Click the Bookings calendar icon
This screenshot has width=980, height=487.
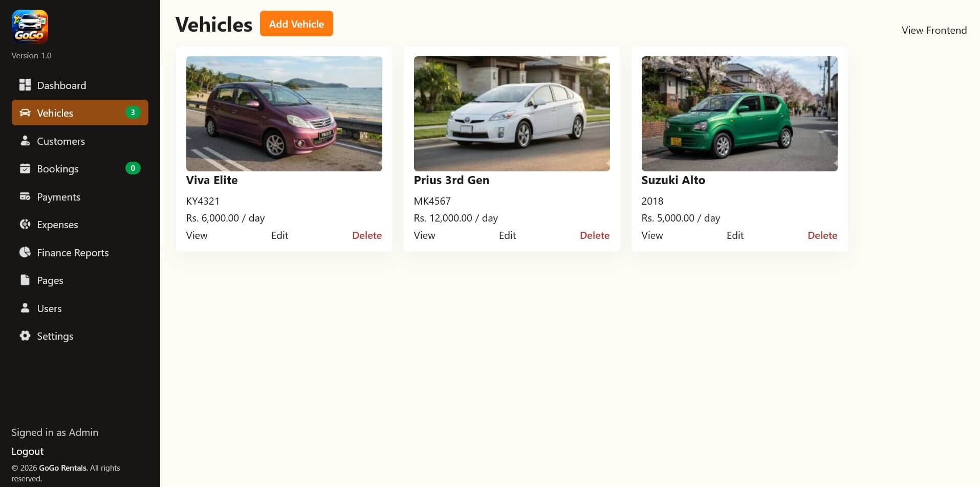point(25,168)
